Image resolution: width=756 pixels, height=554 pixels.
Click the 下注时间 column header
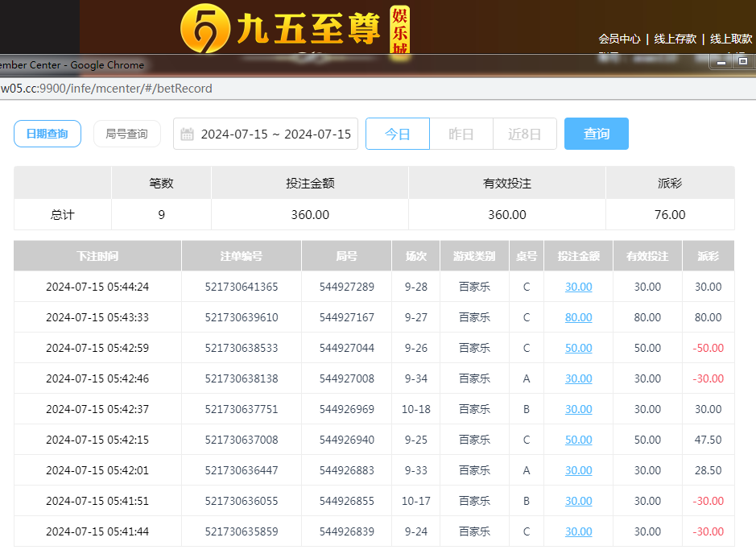click(97, 256)
